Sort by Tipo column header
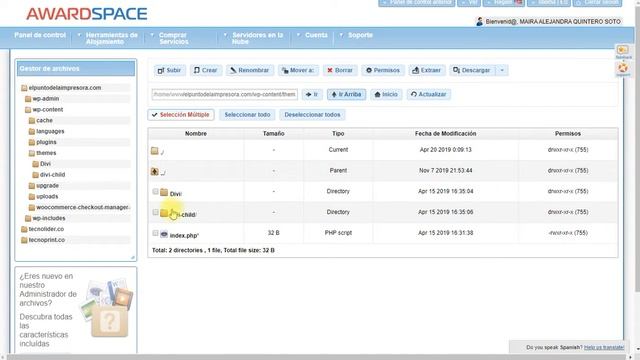This screenshot has height=360, width=640. (x=338, y=133)
